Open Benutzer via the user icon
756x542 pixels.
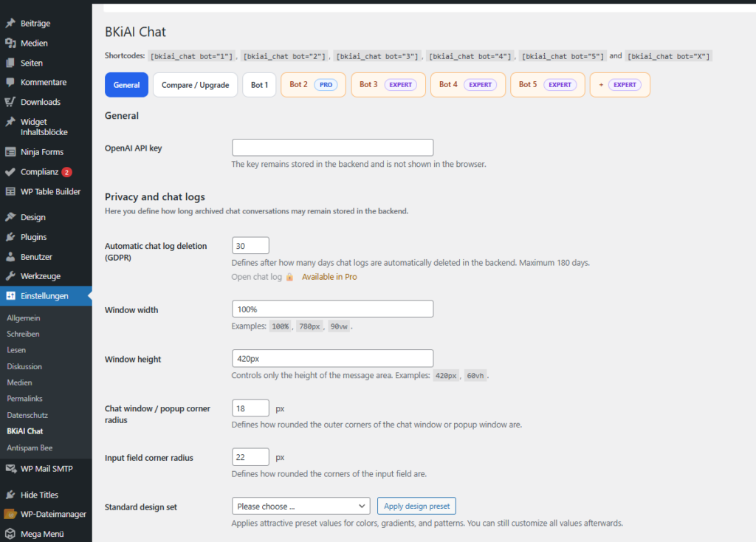tap(10, 257)
